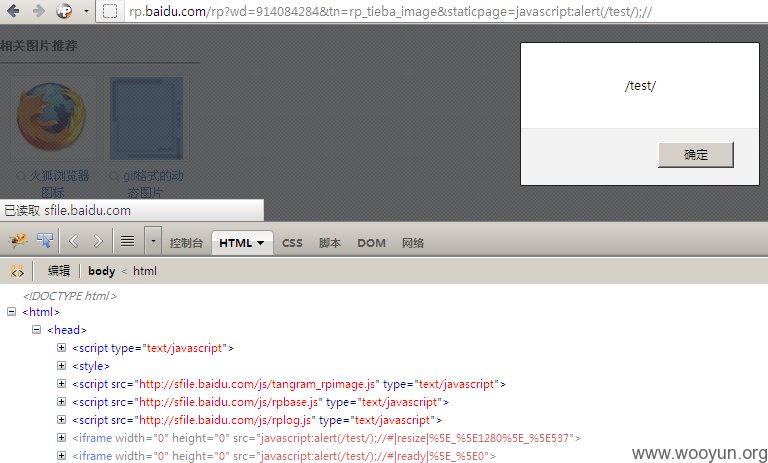This screenshot has width=768, height=463.
Task: Expand the <style> node
Action: tap(61, 366)
